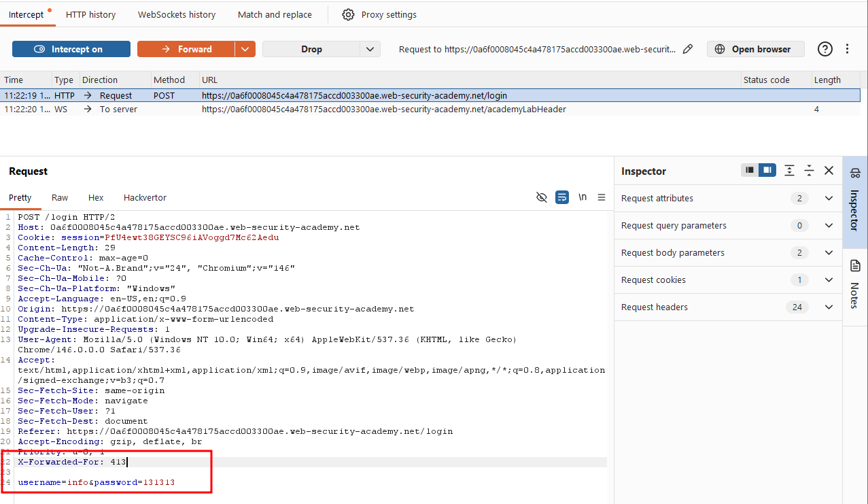This screenshot has height=504, width=868.
Task: Click the Content-Length: 29 line
Action: [x=67, y=248]
